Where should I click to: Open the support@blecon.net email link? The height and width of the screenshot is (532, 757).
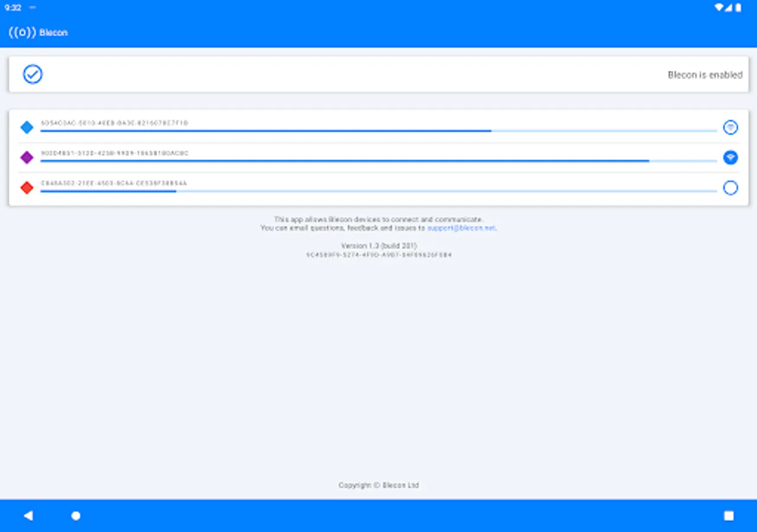[x=461, y=228]
